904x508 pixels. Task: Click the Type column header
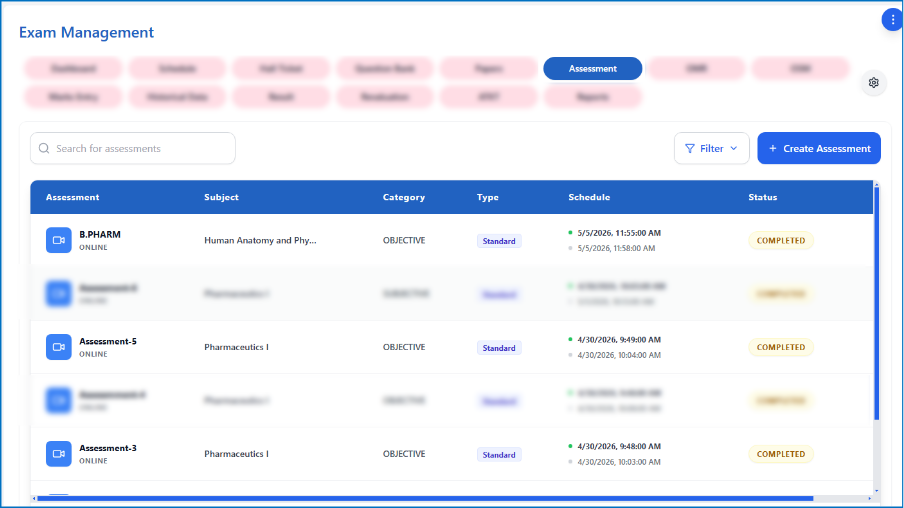coord(488,197)
